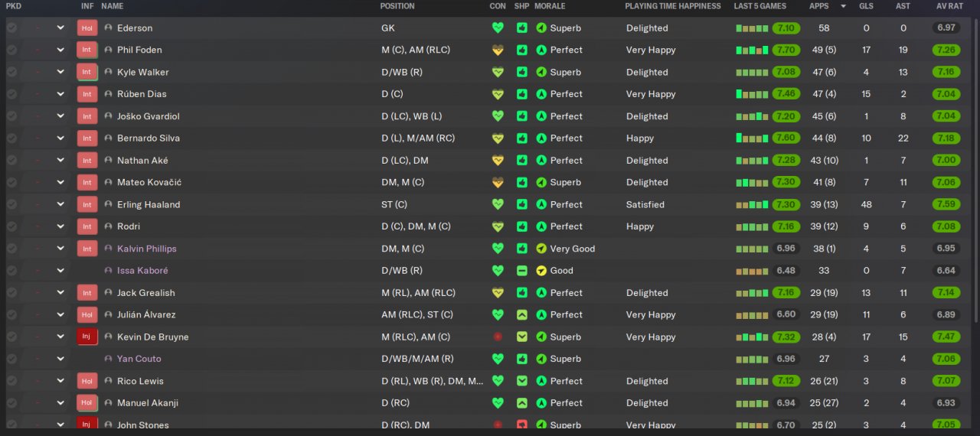The image size is (980, 436).
Task: Click Issa Kaboré's match sharpness icon
Action: tap(521, 271)
